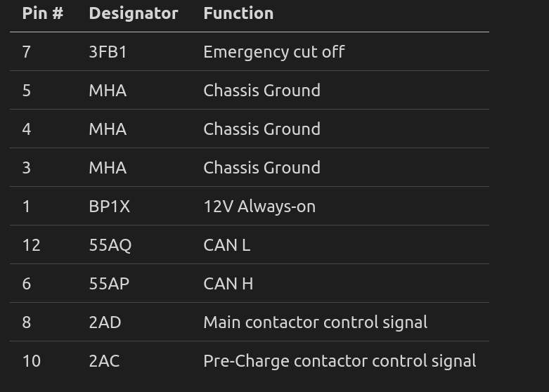Screen dimensions: 549x392
Task: Click the '55AQ' designator cell
Action: (110, 245)
